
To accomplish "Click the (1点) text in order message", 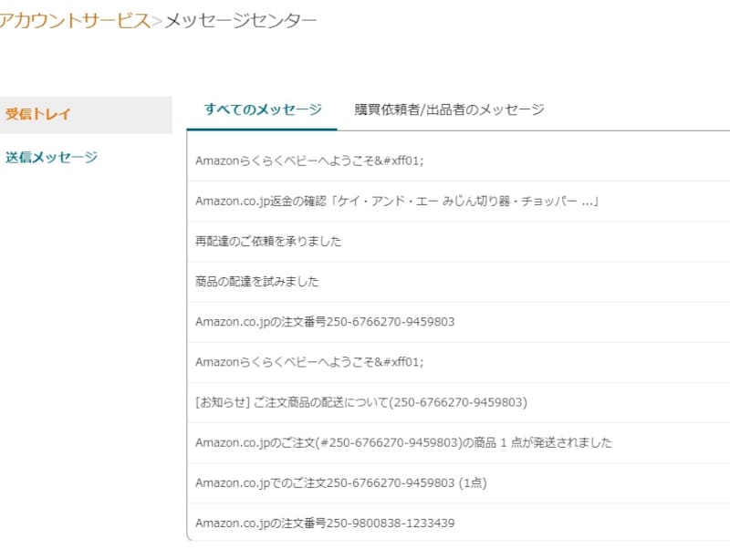I will [473, 482].
